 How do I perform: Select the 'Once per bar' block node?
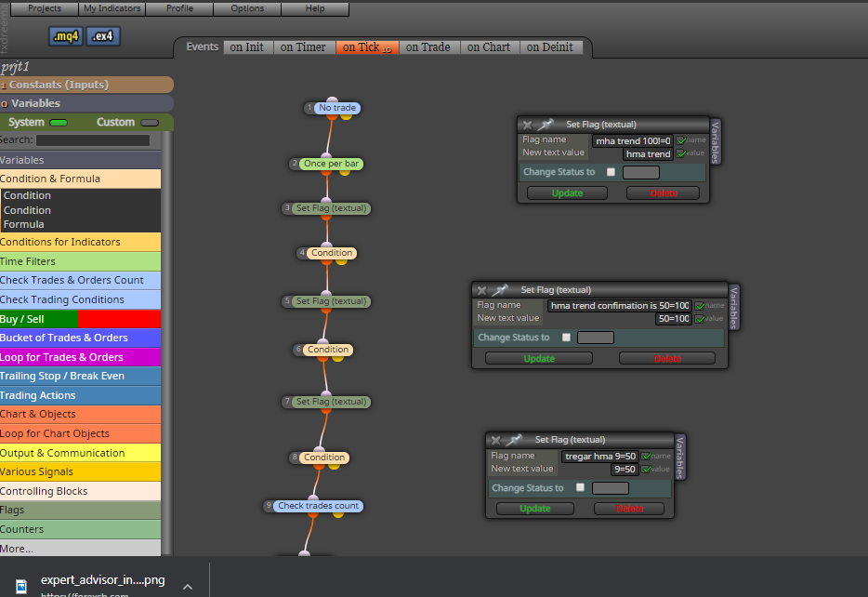[331, 164]
